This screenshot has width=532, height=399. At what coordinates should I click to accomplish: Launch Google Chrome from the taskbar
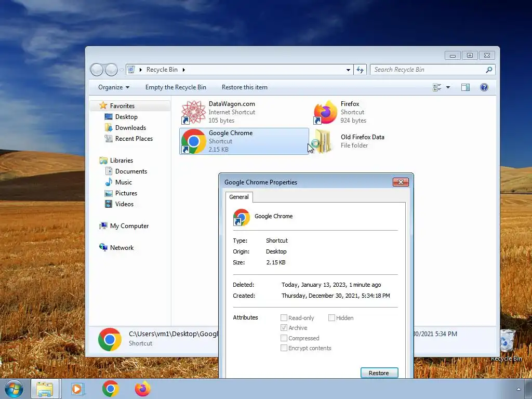tap(110, 389)
